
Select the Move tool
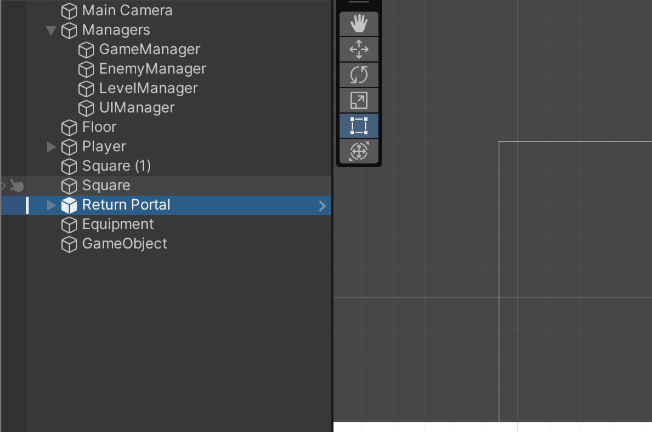[359, 49]
